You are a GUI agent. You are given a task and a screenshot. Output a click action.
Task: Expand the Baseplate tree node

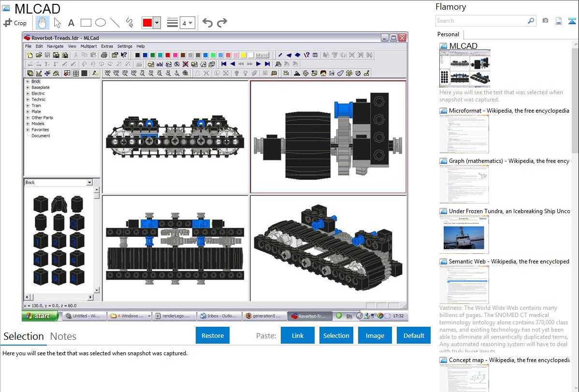(x=28, y=87)
